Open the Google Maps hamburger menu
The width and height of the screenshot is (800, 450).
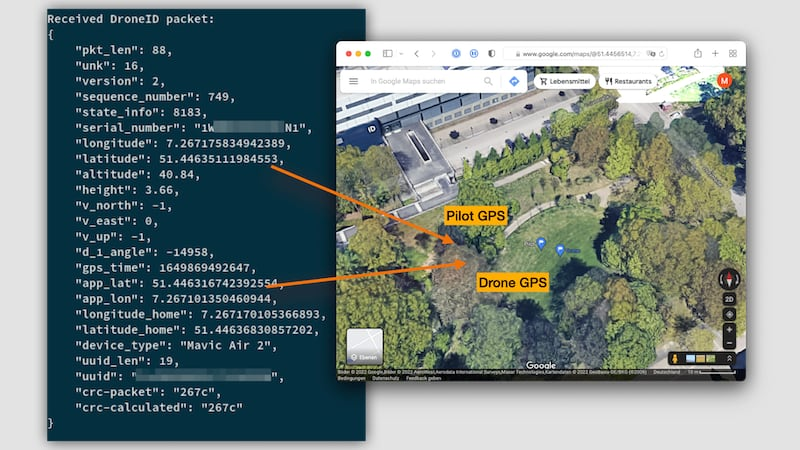point(353,81)
